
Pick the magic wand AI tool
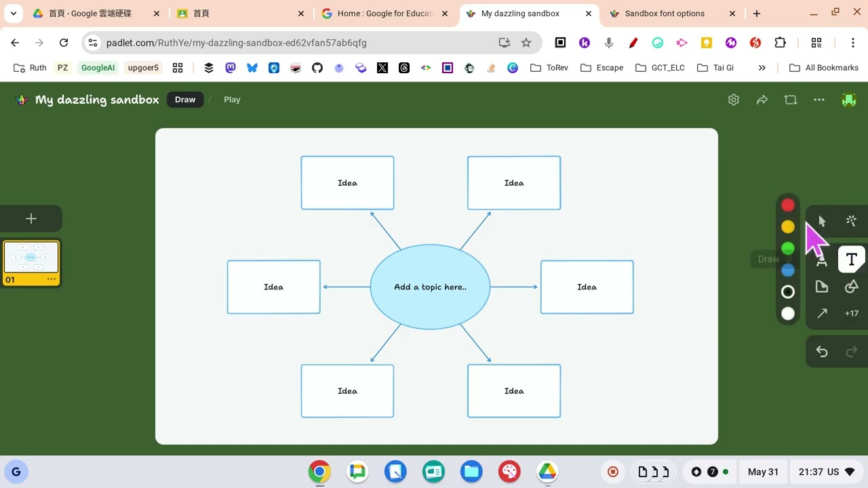coord(852,221)
